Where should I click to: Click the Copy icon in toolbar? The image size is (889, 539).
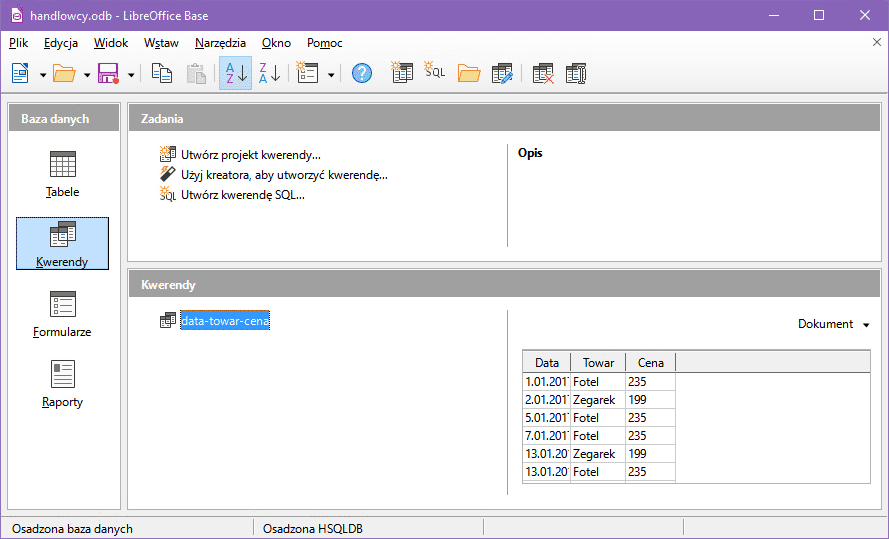161,73
